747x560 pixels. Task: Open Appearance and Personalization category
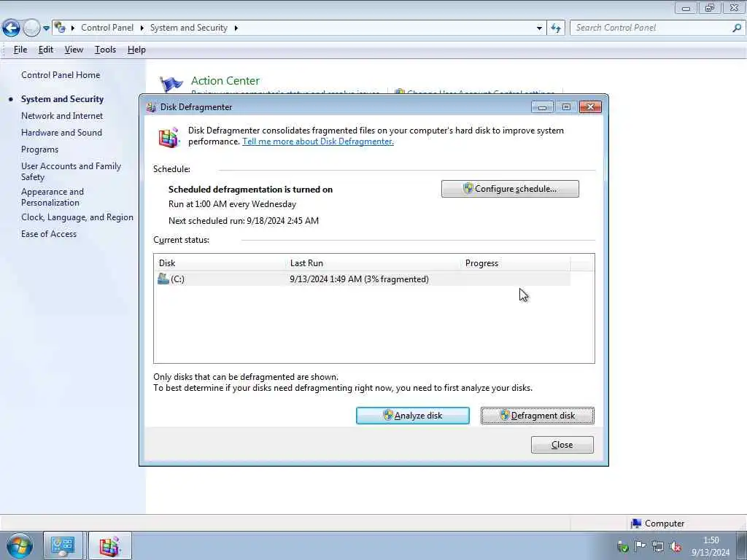(x=53, y=197)
